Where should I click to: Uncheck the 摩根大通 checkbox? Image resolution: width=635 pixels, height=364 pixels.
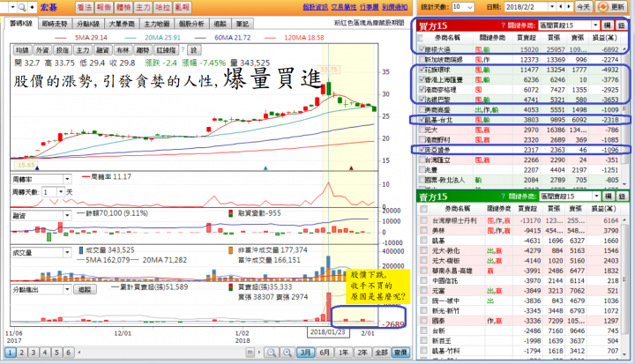click(422, 49)
